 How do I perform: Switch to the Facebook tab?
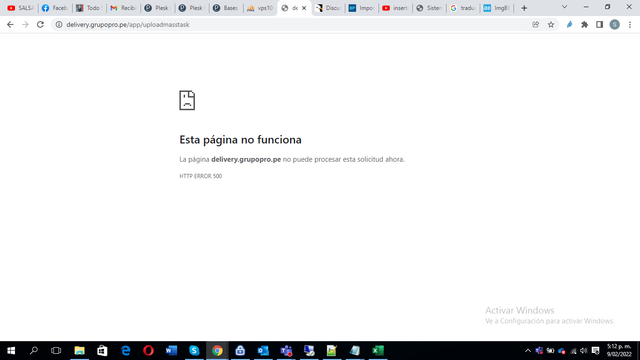[x=55, y=8]
